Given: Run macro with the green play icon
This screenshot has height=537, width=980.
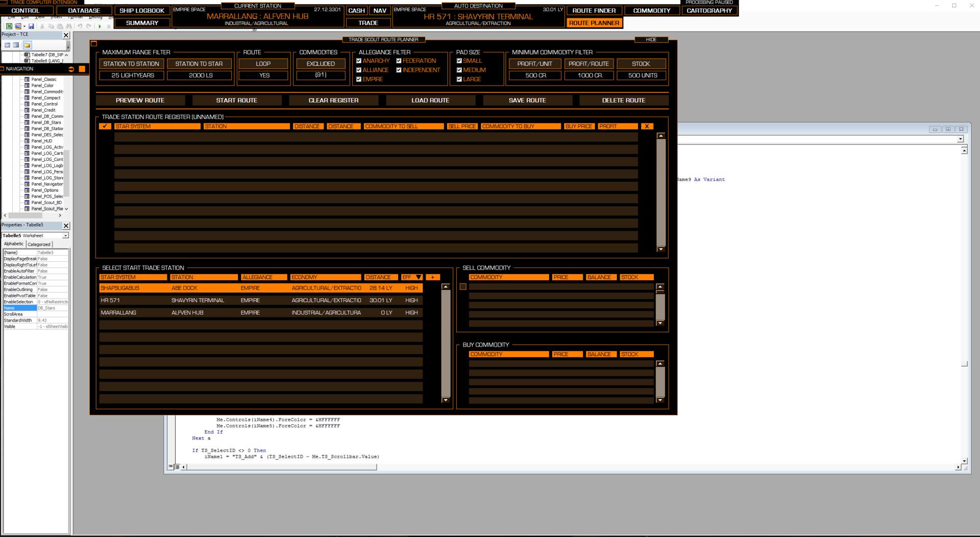Looking at the screenshot, I should (100, 26).
